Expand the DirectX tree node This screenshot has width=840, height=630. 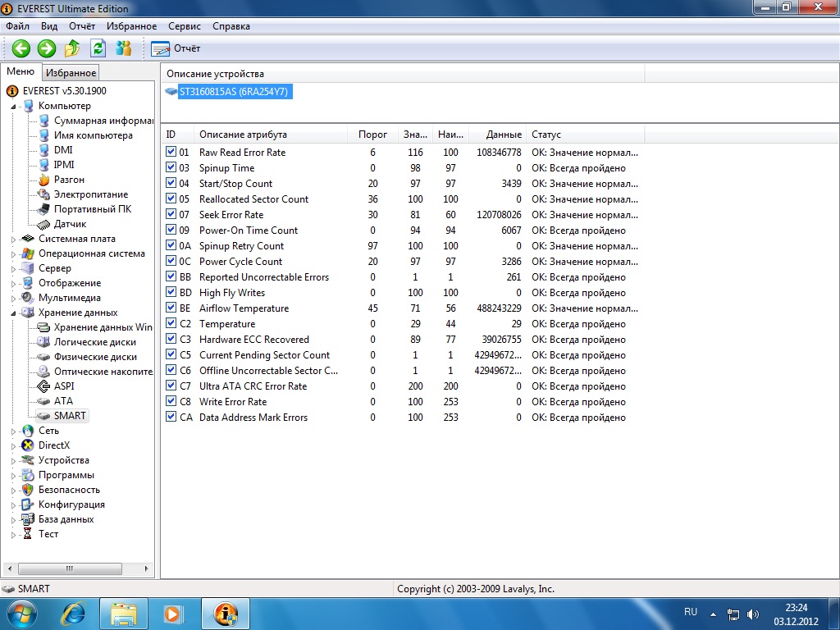pyautogui.click(x=13, y=446)
